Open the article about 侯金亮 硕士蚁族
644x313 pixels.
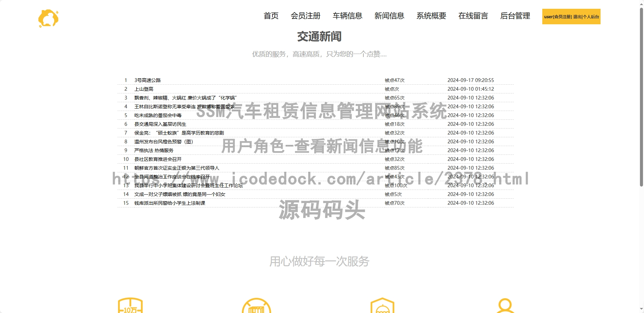coord(179,133)
